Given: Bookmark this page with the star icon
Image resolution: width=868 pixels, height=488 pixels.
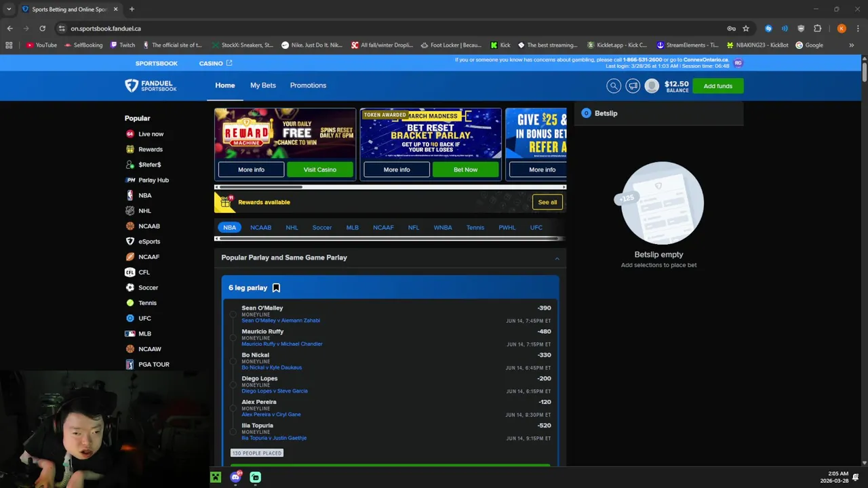Looking at the screenshot, I should point(746,28).
